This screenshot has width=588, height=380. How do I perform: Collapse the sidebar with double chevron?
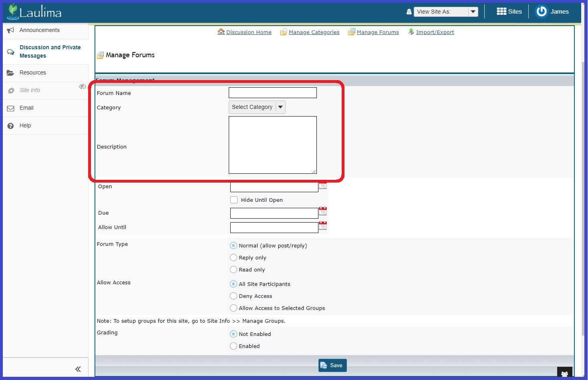(x=78, y=369)
